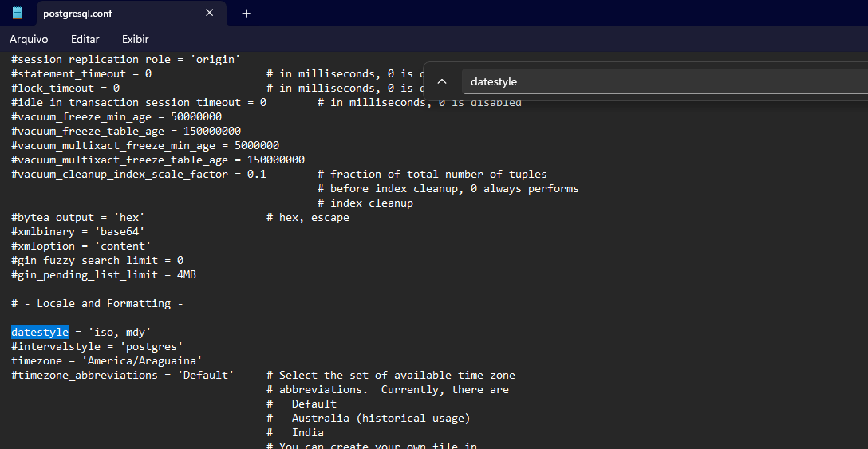Click the #bytea_output = 'hex' line
Image resolution: width=868 pixels, height=449 pixels.
tap(77, 217)
